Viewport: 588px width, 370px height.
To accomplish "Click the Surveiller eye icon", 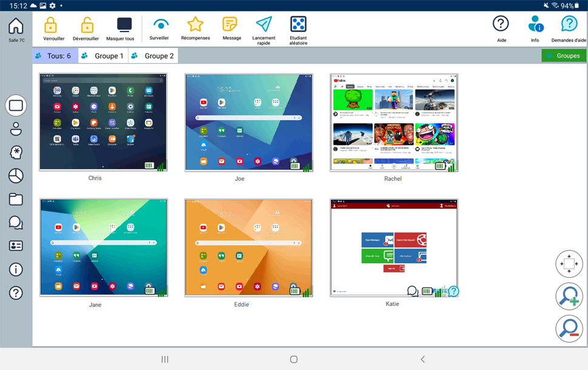I will [x=160, y=25].
